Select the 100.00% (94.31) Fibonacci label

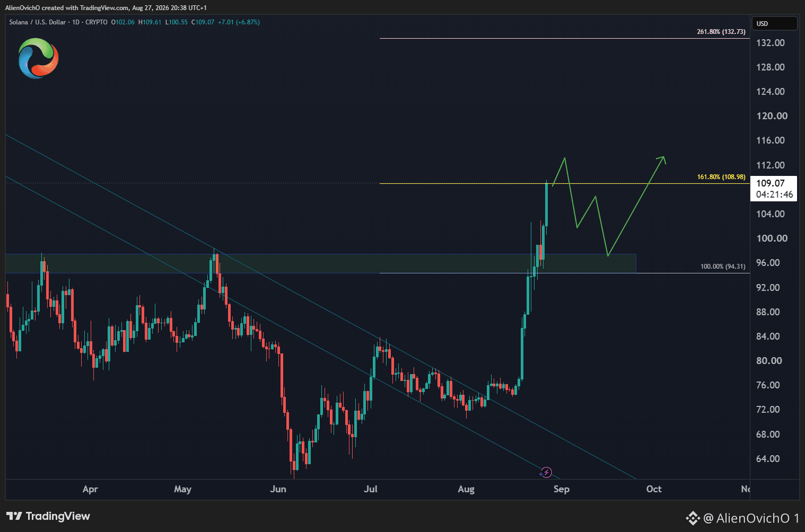(723, 267)
